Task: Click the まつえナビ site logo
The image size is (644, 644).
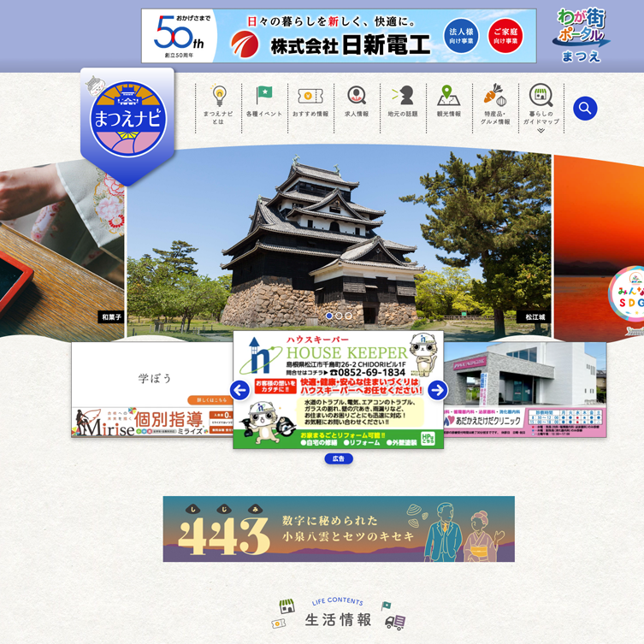Action: 127,119
